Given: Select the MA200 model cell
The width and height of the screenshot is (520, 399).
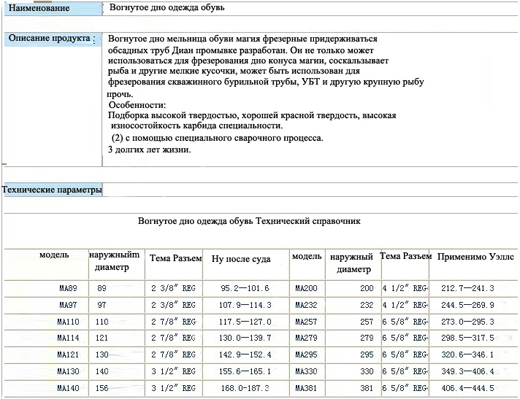Looking at the screenshot, I should [306, 288].
